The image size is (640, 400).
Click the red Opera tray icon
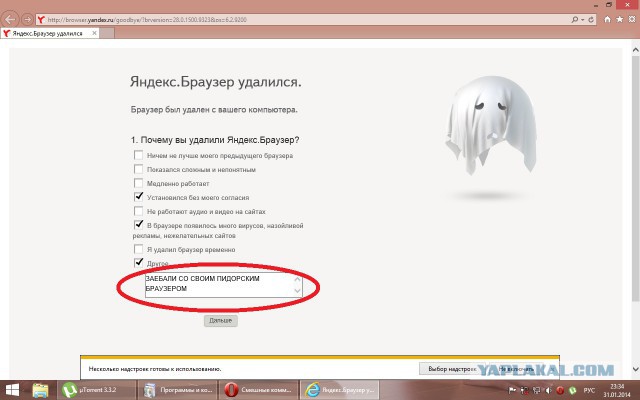tap(560, 391)
